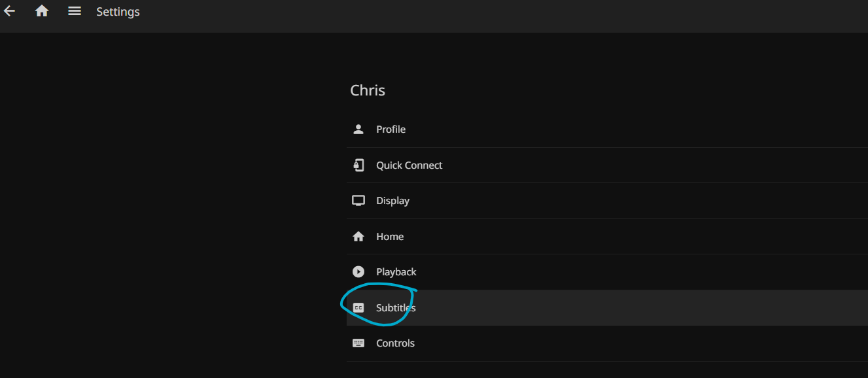Open the Profile settings entry

(x=391, y=129)
